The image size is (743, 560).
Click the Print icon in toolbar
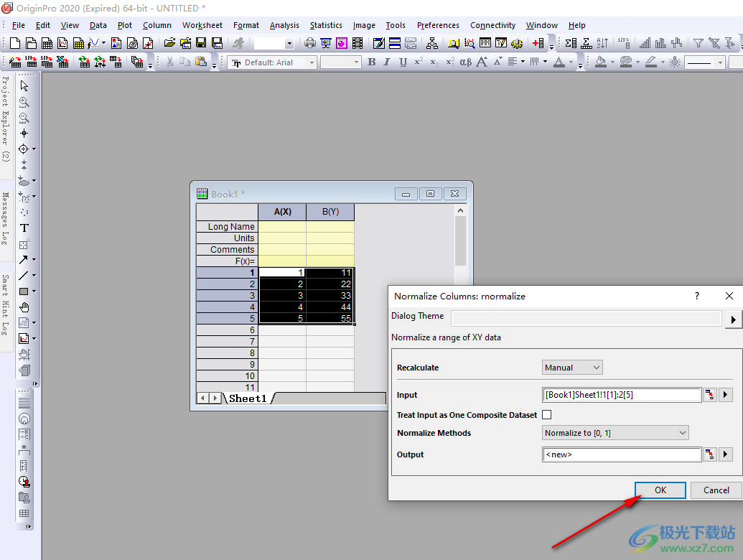click(310, 44)
